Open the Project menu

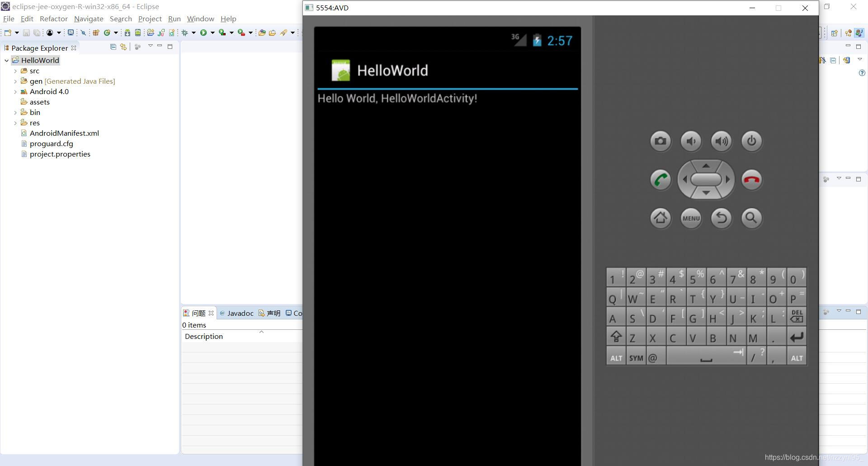[x=150, y=19]
